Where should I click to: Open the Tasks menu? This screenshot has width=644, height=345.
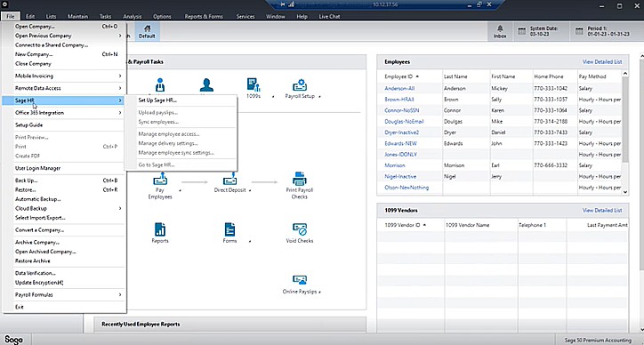pyautogui.click(x=105, y=16)
